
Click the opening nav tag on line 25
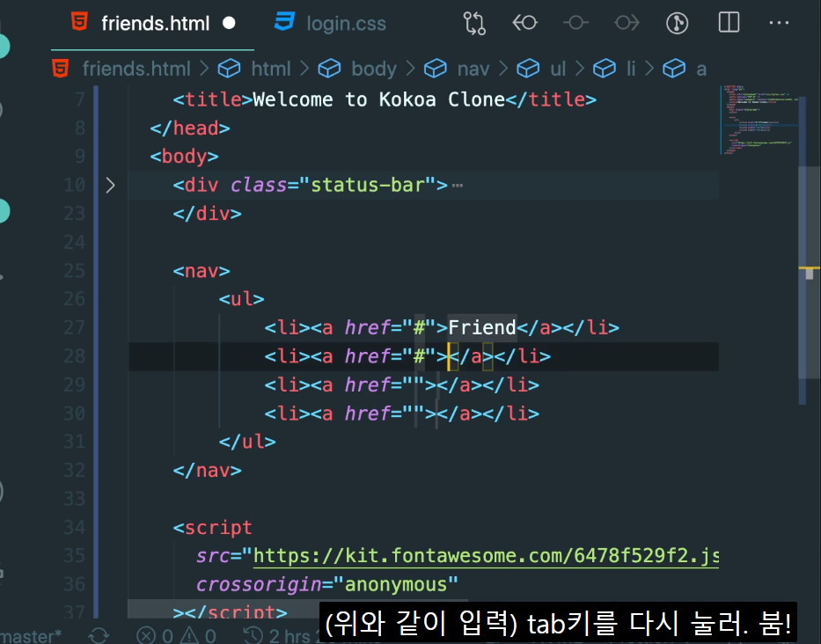[202, 271]
